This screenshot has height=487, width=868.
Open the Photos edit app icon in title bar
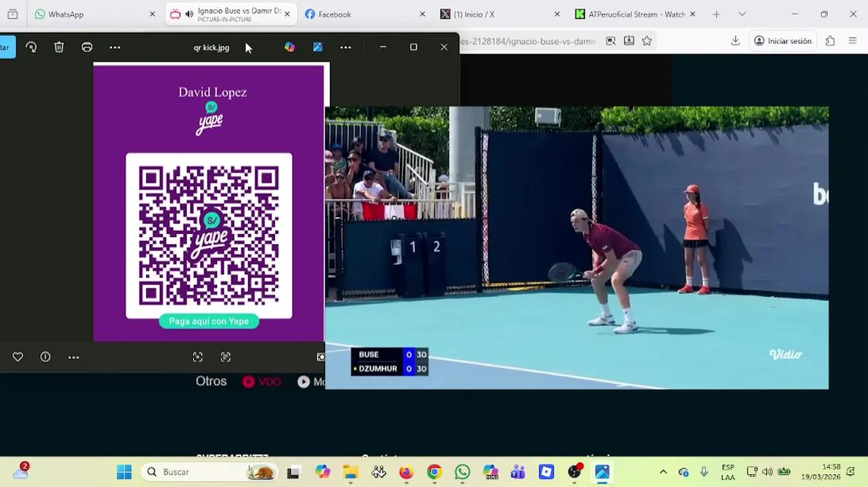click(x=317, y=47)
